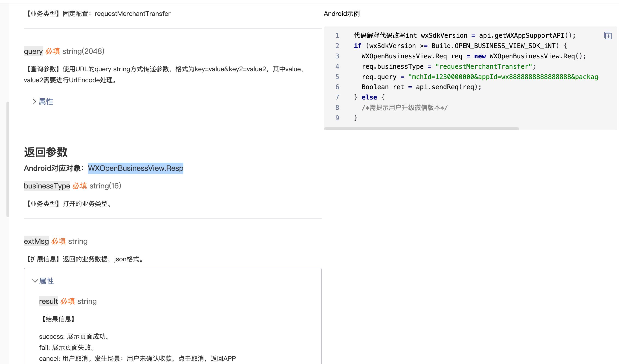Screen dimensions: 619x364
Task: Click the "requestMerchantTransfer" string in code
Action: click(483, 66)
